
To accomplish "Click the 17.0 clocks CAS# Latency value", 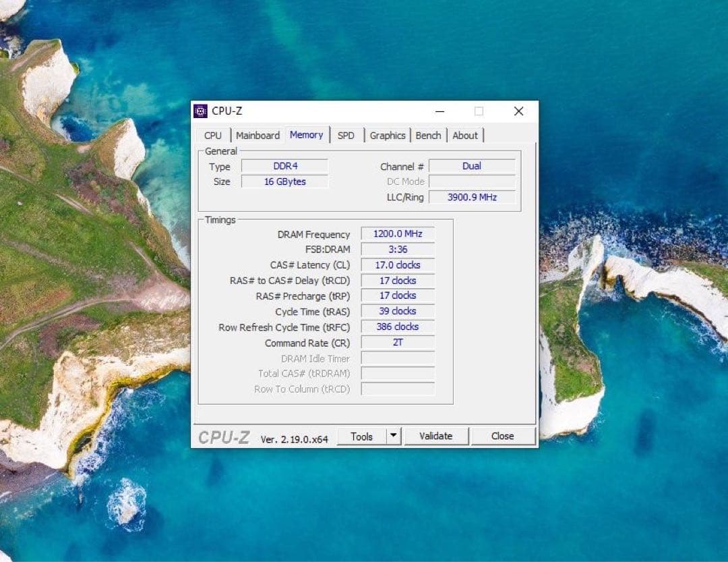I will click(398, 265).
